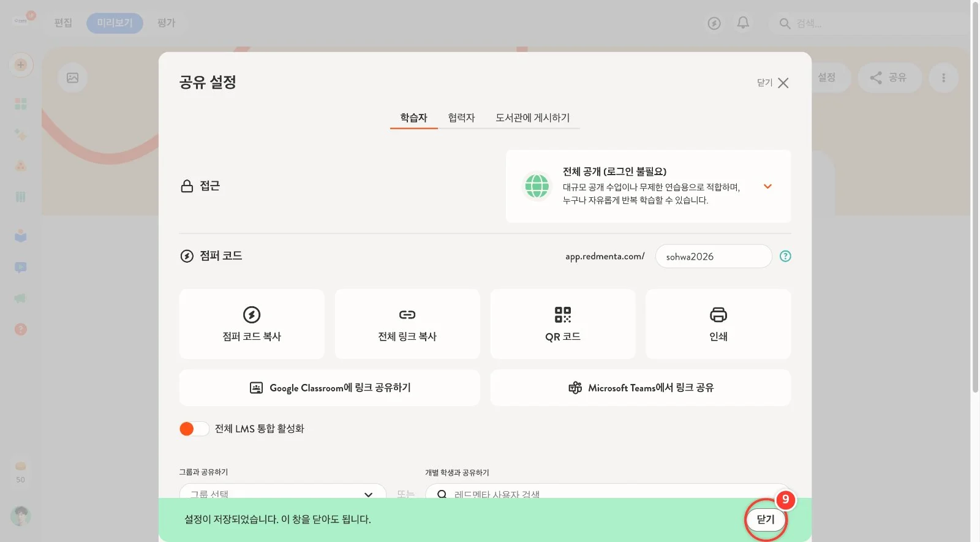The width and height of the screenshot is (980, 542).
Task: Open the library books sidebar icon
Action: 21,197
